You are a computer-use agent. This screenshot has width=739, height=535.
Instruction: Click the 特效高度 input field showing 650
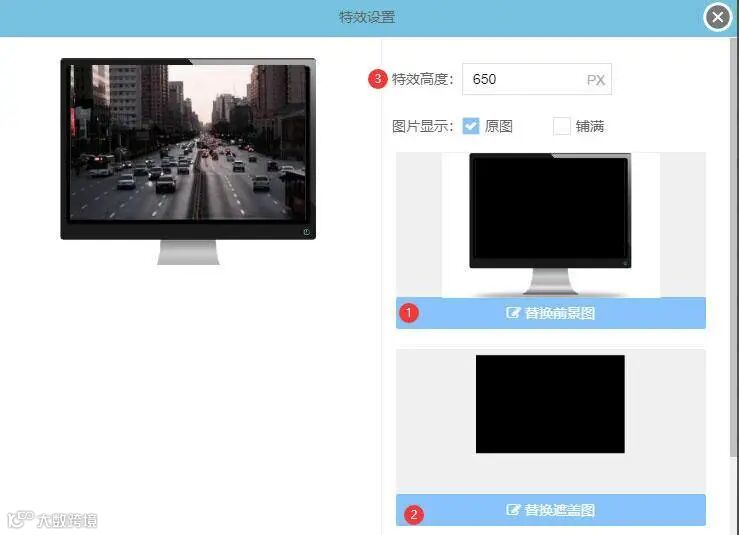point(537,79)
